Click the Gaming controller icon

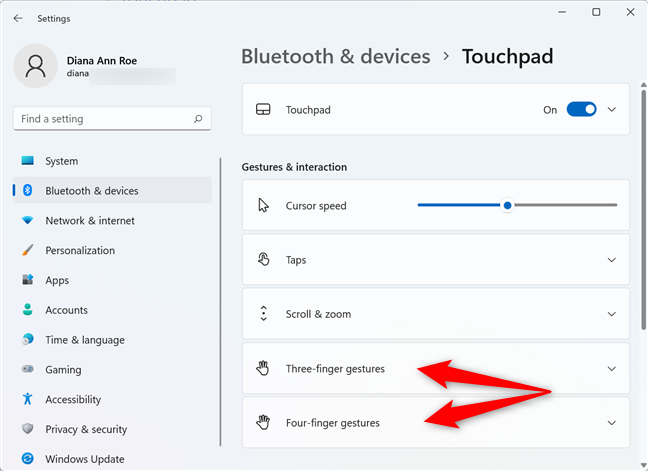[28, 369]
